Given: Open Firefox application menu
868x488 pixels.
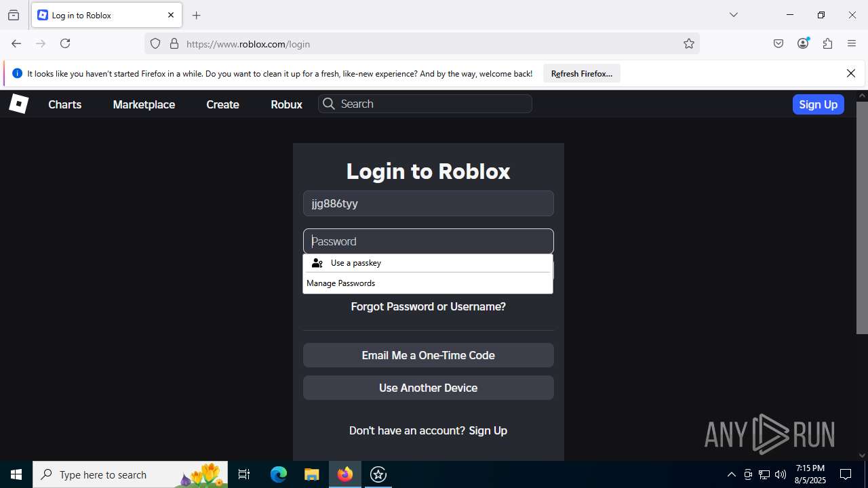Looking at the screenshot, I should coord(852,43).
